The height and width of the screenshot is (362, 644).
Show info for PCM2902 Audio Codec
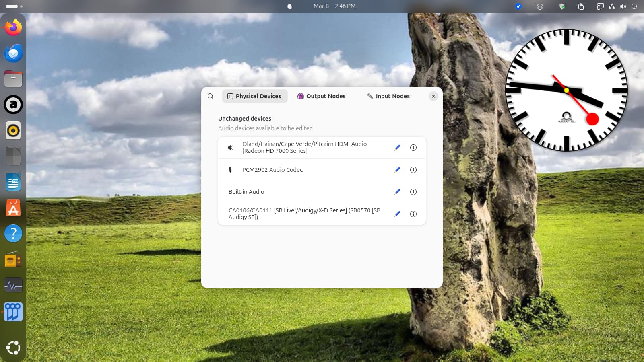413,170
